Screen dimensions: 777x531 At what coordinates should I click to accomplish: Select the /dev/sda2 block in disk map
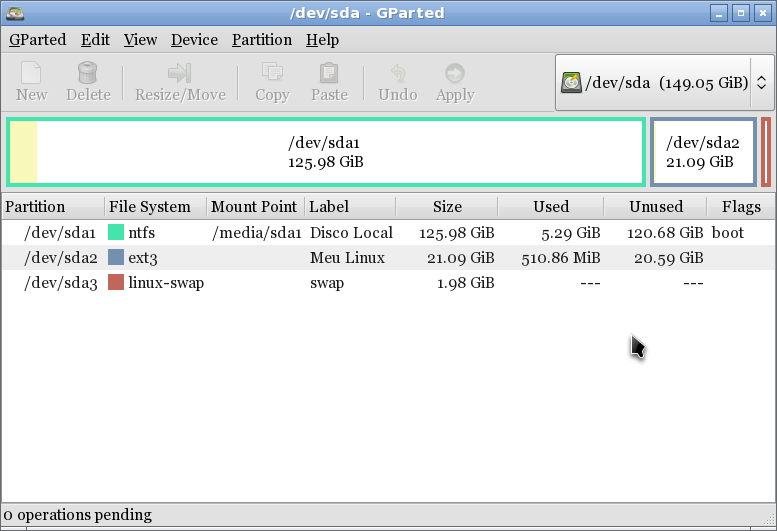tap(703, 152)
